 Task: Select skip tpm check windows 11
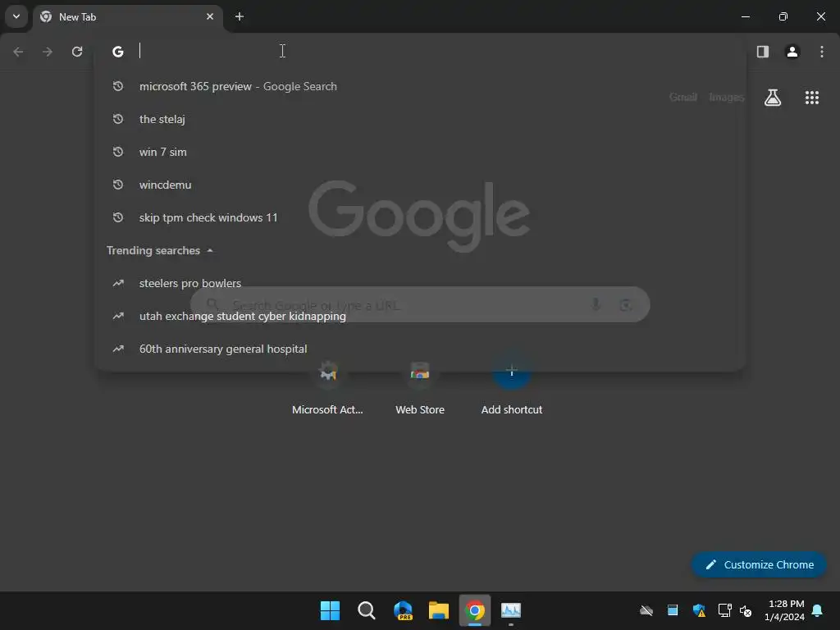[420, 217]
